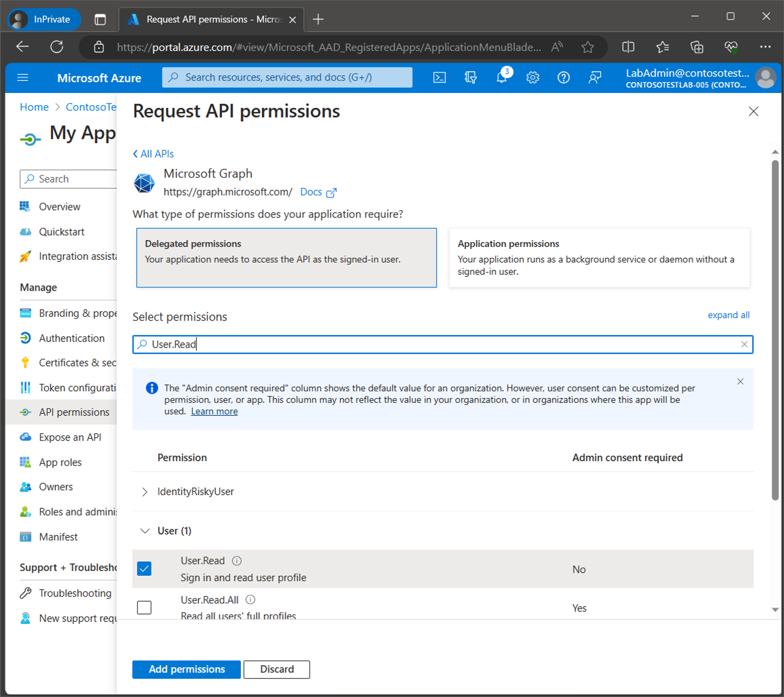Open notifications bell icon
Viewport: 784px width, 697px height.
coord(502,78)
